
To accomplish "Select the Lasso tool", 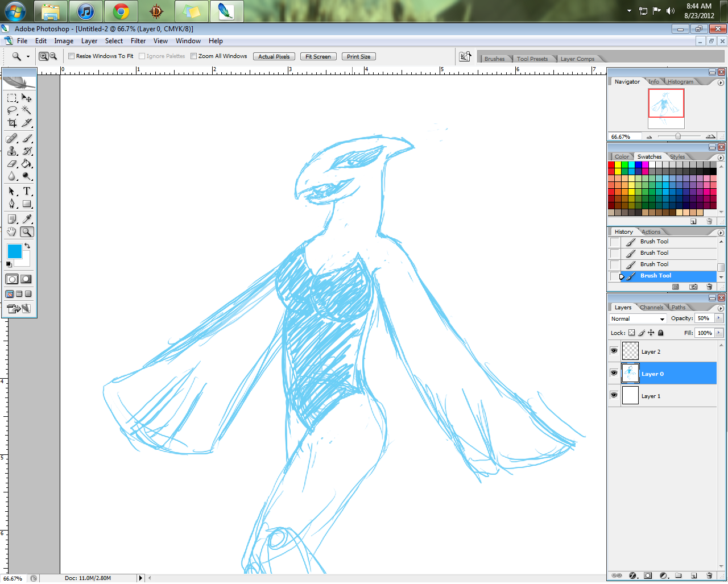I will [12, 110].
